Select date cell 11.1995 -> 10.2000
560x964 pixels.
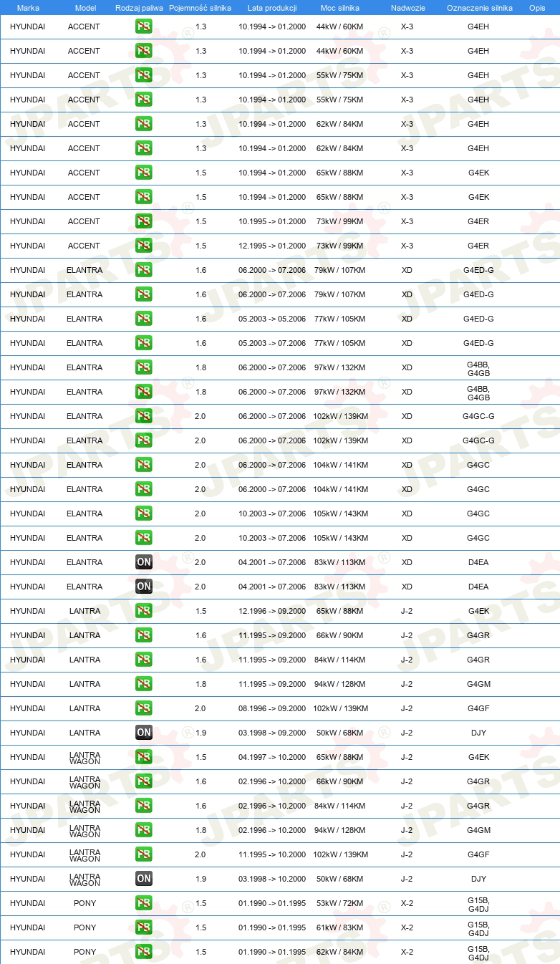coord(272,854)
